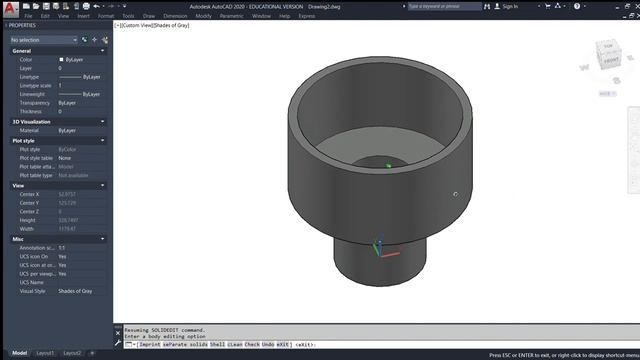Click the Annotation scale 1:1 value
The height and width of the screenshot is (360, 640).
point(62,248)
